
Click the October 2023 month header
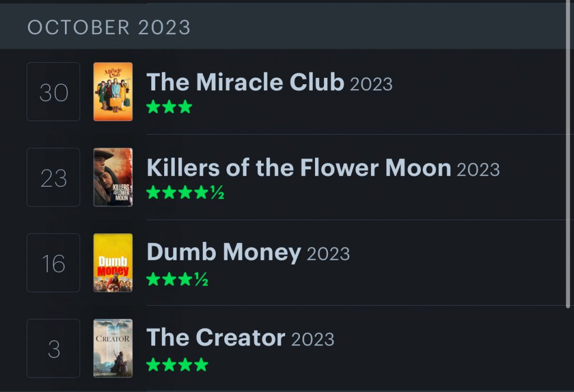(x=109, y=27)
